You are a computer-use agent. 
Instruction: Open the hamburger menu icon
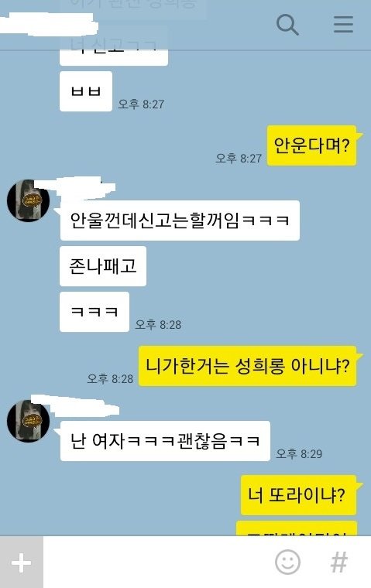point(343,25)
